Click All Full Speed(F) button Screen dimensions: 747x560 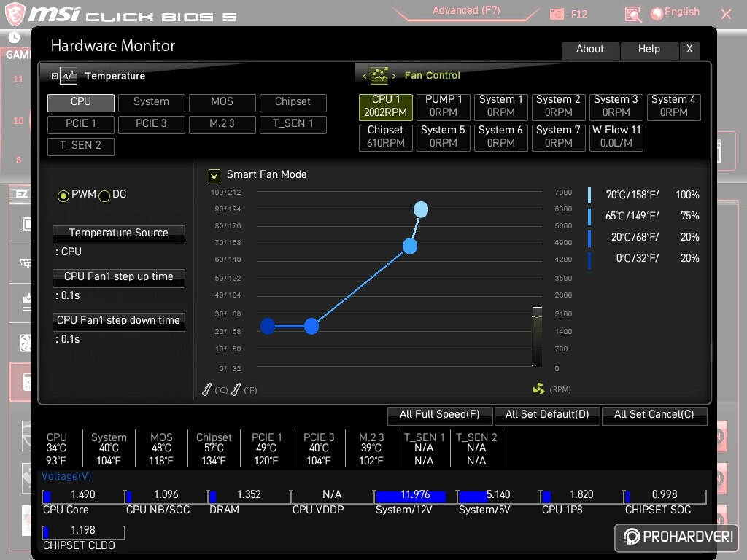point(440,415)
